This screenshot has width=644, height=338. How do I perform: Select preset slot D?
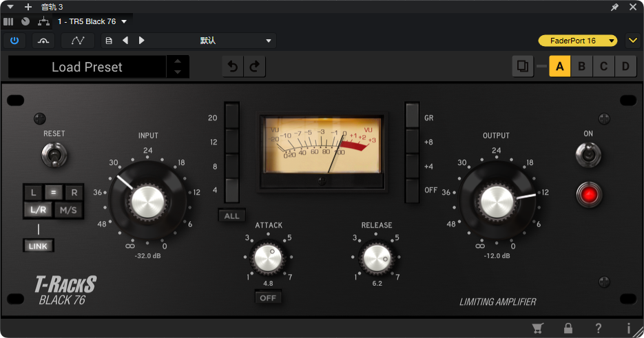point(625,66)
